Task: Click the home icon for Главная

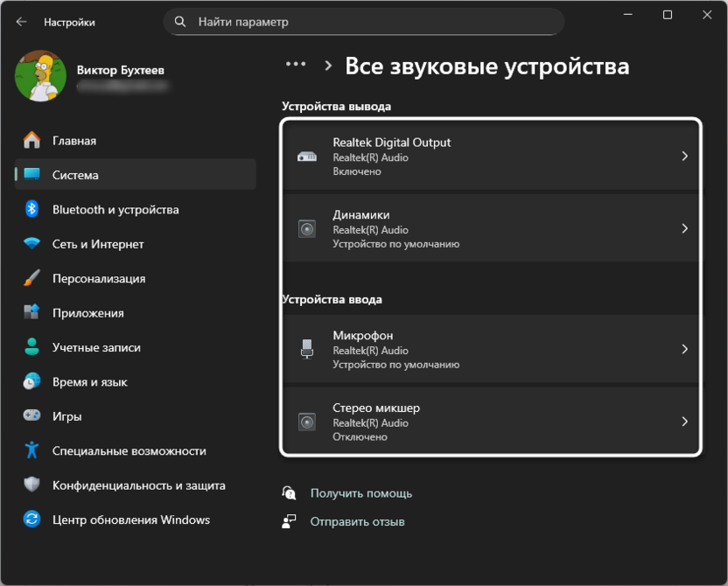Action: click(x=32, y=140)
